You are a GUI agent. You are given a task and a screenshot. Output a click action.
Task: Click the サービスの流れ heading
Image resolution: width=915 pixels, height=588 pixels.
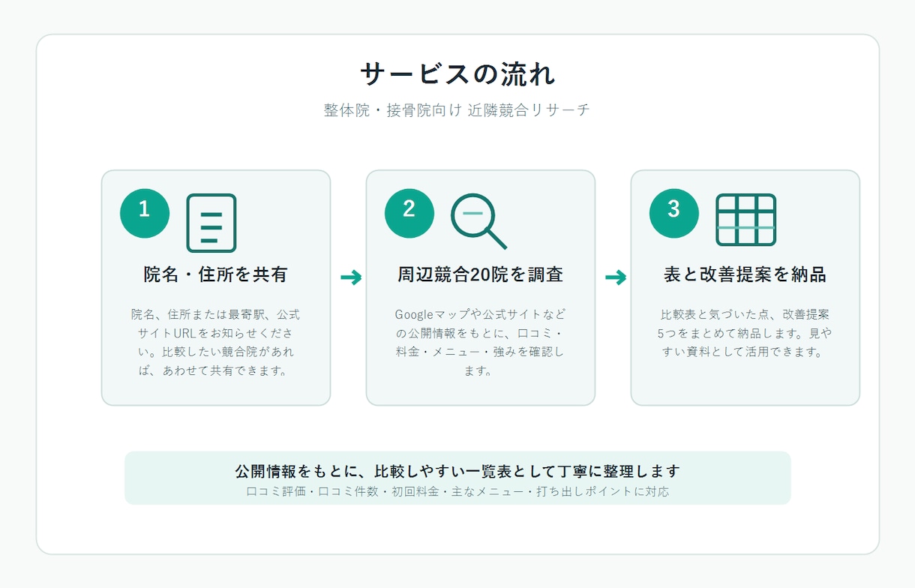point(457,75)
